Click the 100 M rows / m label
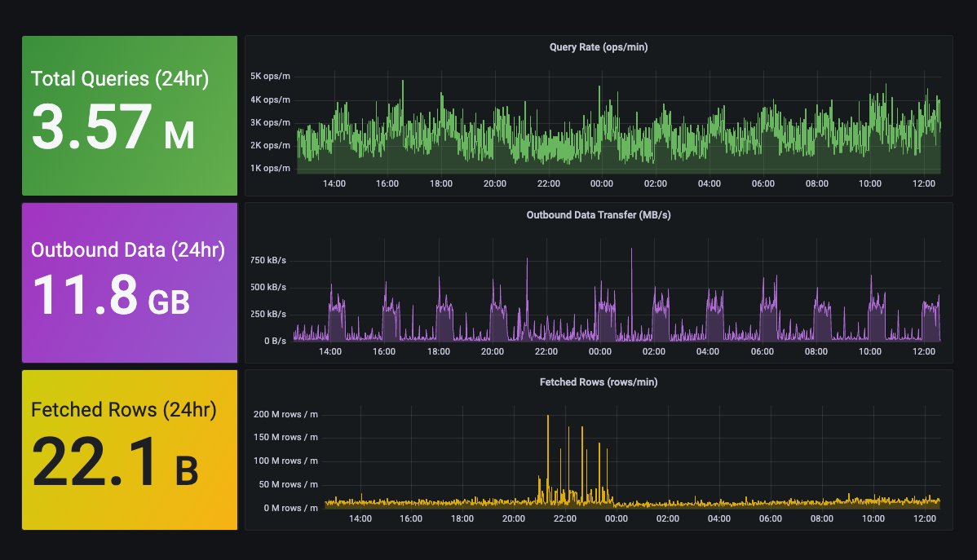Screen dimensions: 977x560 (x=285, y=461)
